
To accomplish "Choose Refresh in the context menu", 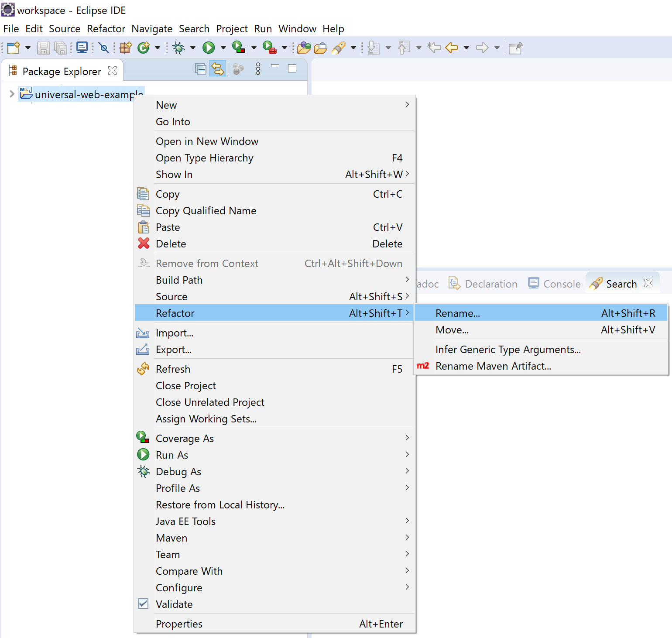I will (x=275, y=369).
